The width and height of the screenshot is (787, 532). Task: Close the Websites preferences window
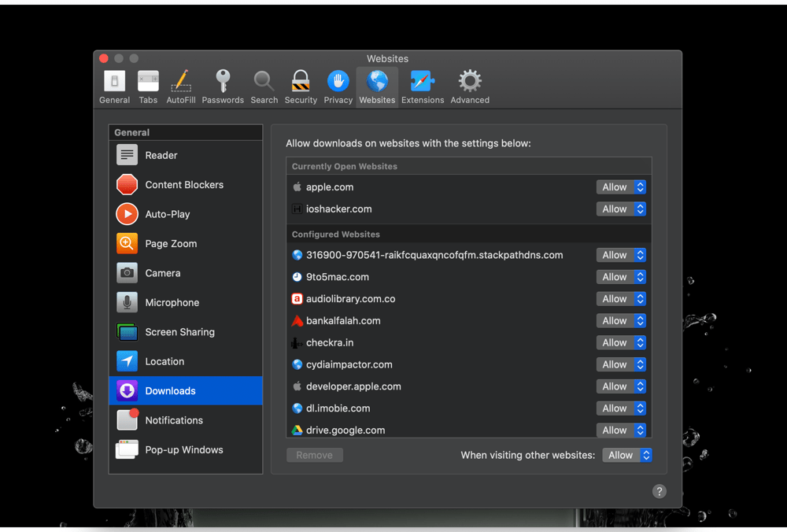click(104, 58)
